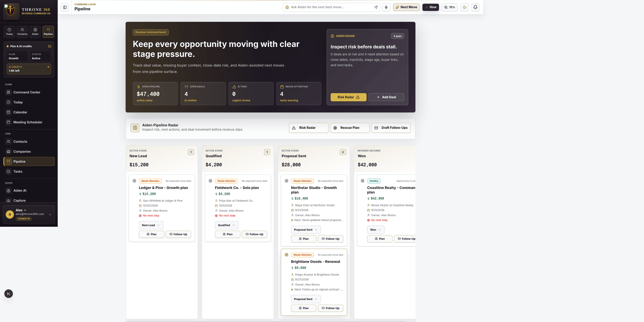Open Draft Follow-Ups action
The height and width of the screenshot is (322, 644).
click(391, 128)
